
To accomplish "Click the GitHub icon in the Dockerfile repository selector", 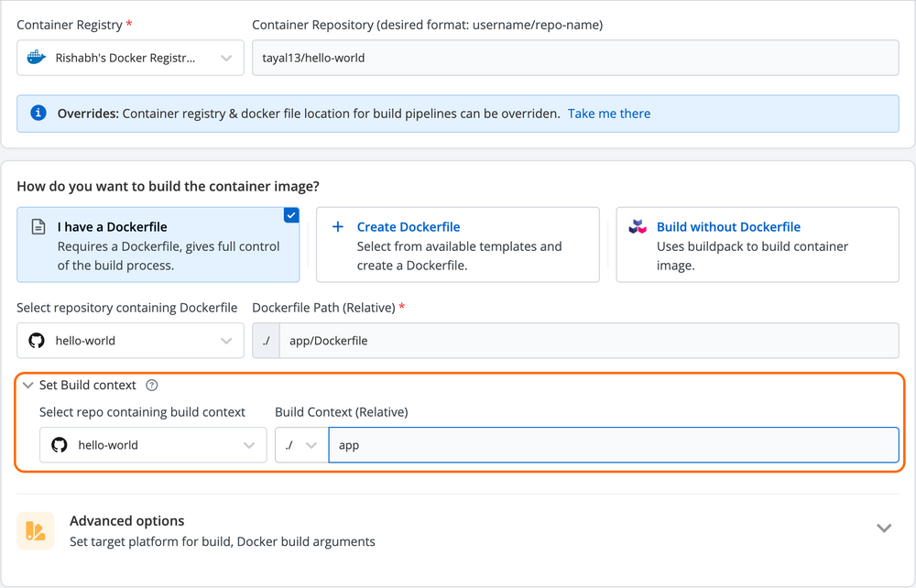I will [x=37, y=340].
